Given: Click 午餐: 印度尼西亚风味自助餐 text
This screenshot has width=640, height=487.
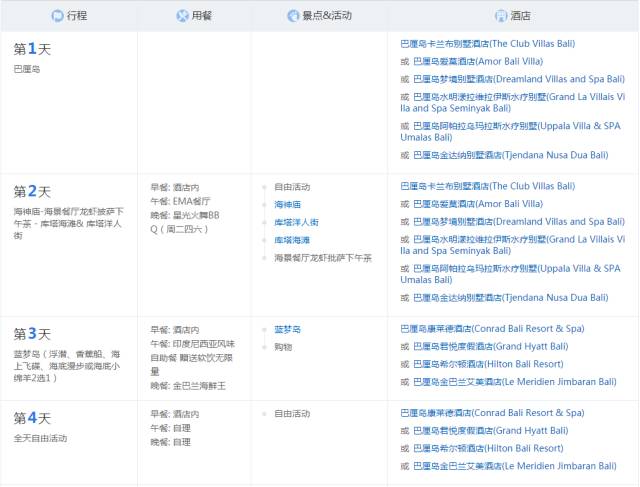Looking at the screenshot, I should point(193,358).
